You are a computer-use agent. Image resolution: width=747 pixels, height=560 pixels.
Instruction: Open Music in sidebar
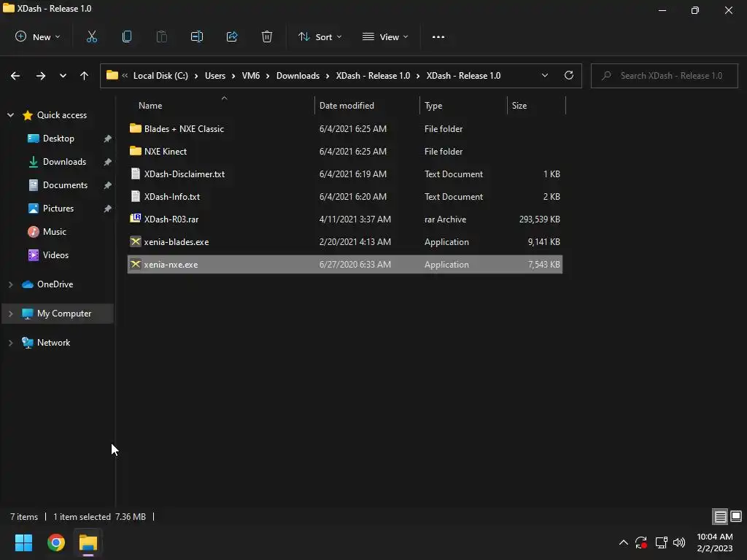tap(54, 231)
